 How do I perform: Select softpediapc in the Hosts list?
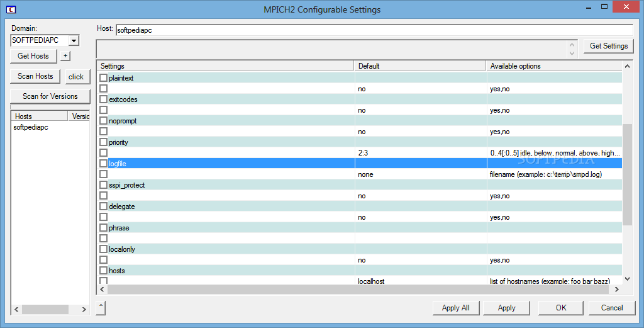pyautogui.click(x=31, y=127)
